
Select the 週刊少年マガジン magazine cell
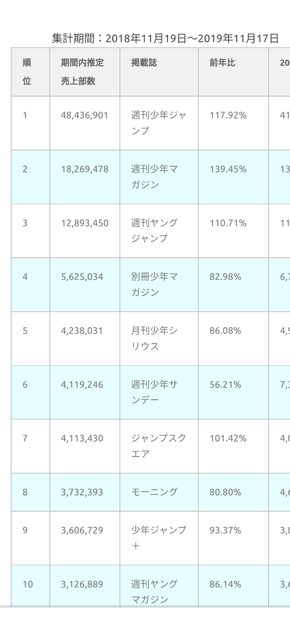click(x=159, y=177)
